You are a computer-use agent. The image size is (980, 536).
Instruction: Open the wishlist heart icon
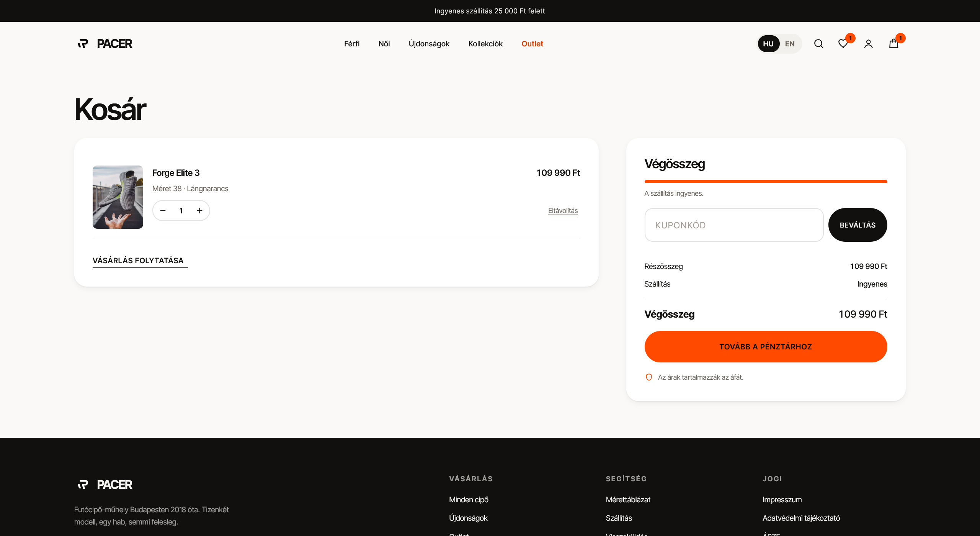[843, 44]
